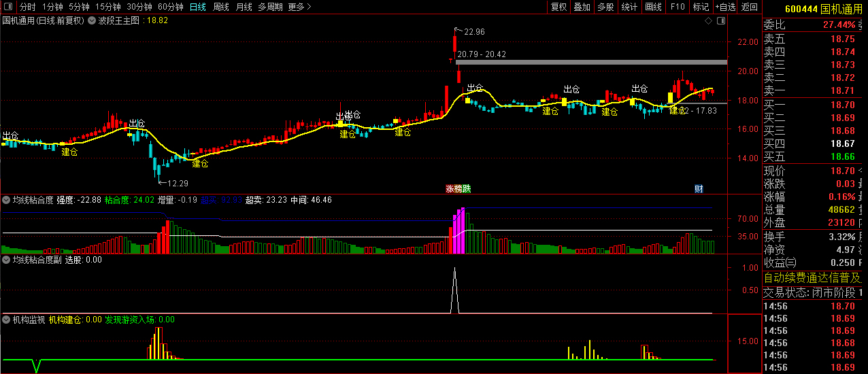
Task: Click the 机构监视 indicator name
Action: point(29,319)
